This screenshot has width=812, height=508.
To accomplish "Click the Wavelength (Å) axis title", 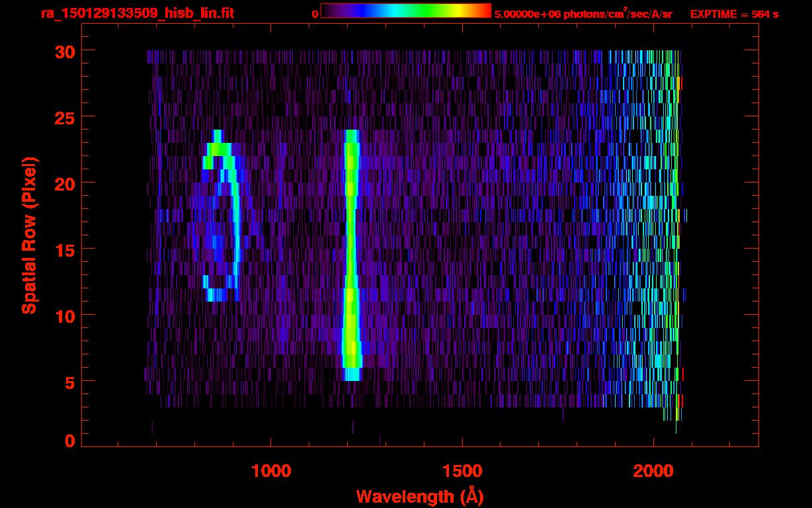I will pos(420,496).
